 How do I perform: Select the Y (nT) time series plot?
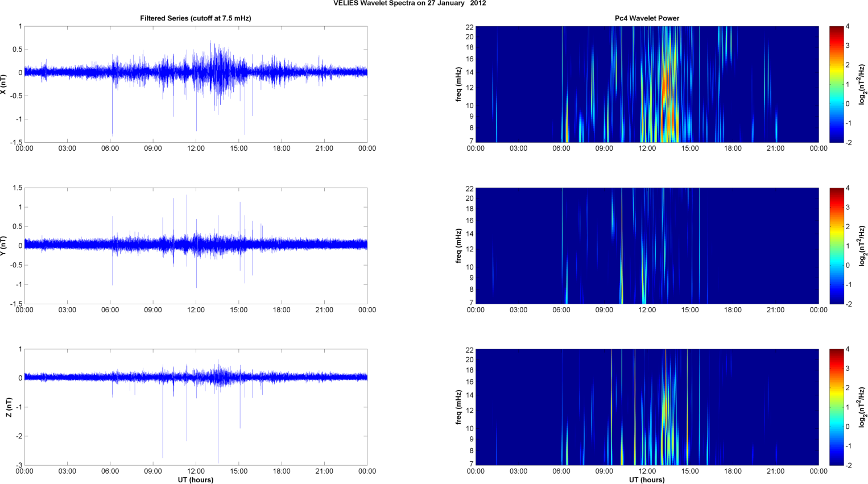196,246
